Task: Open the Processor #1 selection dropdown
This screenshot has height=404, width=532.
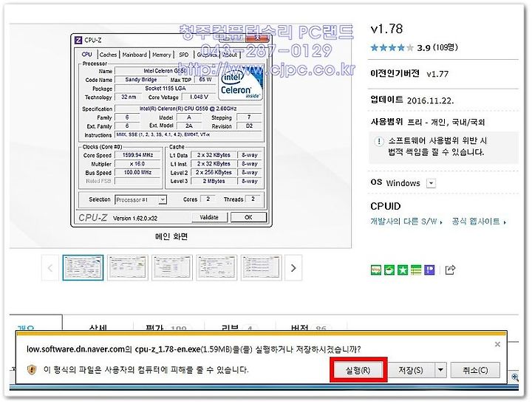Action: click(140, 200)
